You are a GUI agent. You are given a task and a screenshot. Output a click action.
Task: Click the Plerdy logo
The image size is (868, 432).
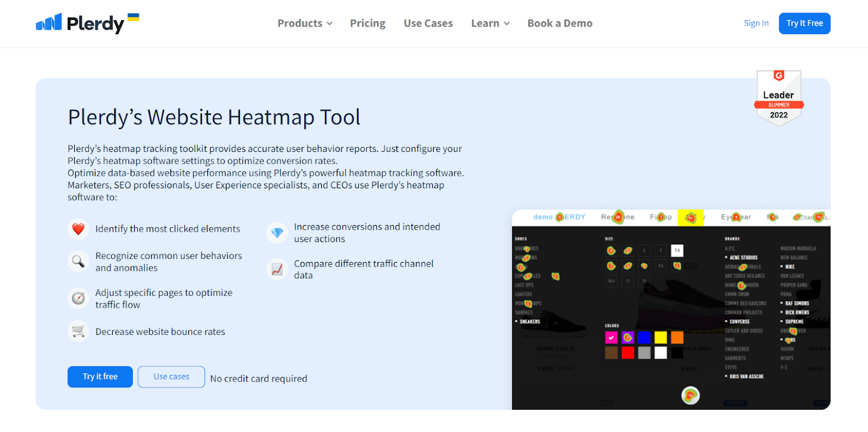pyautogui.click(x=87, y=23)
